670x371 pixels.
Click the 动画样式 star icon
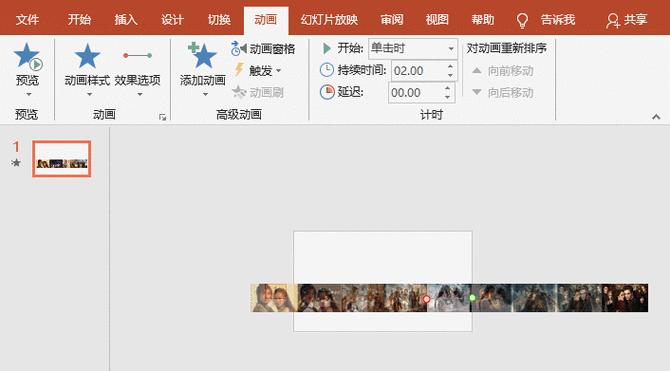(x=87, y=56)
